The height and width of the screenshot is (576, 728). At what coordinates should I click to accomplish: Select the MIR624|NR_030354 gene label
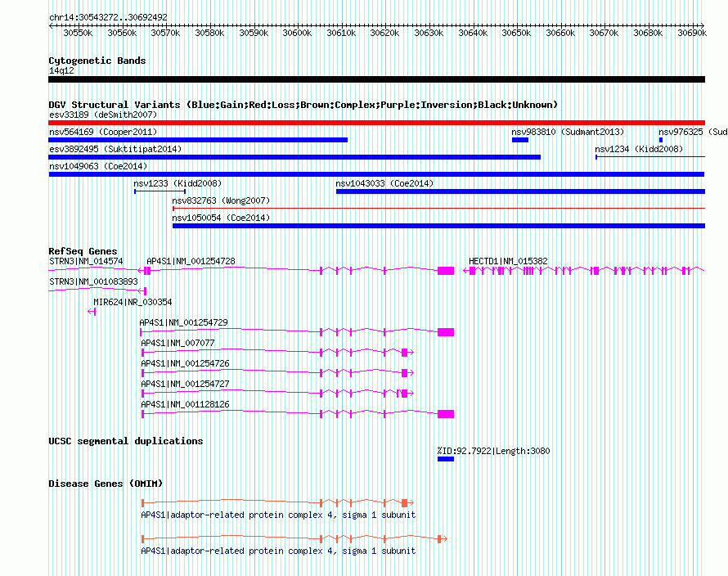133,302
